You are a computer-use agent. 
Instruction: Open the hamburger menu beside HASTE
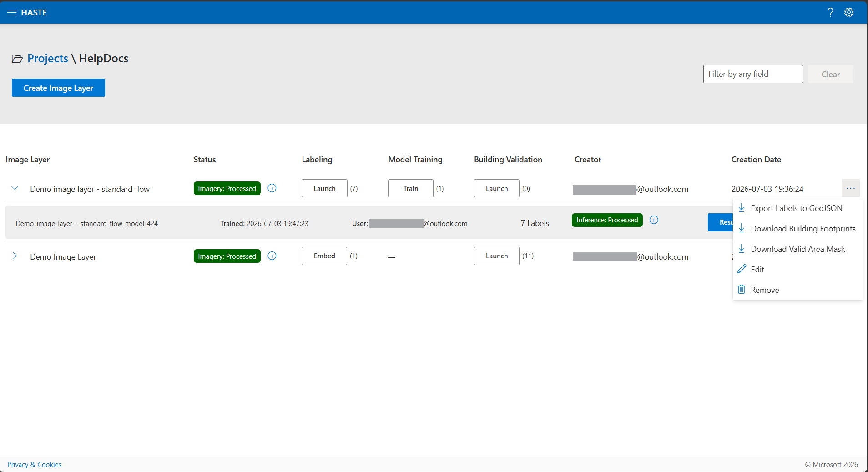[x=12, y=12]
